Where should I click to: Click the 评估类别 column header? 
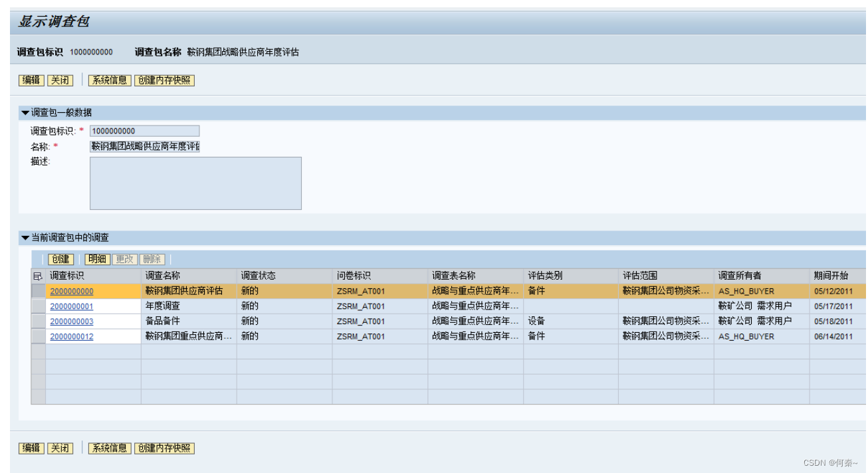click(x=571, y=276)
